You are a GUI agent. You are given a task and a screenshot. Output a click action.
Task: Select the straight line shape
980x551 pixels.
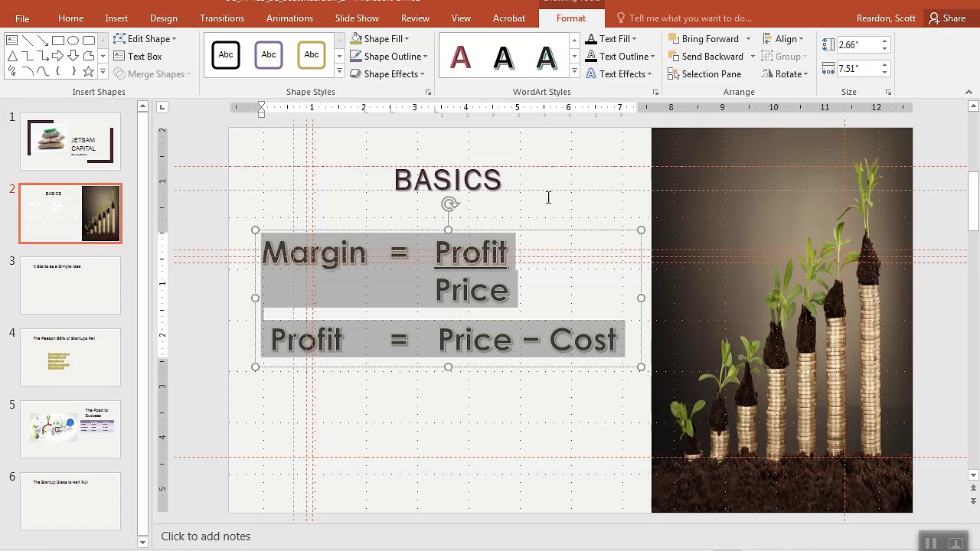[x=27, y=41]
